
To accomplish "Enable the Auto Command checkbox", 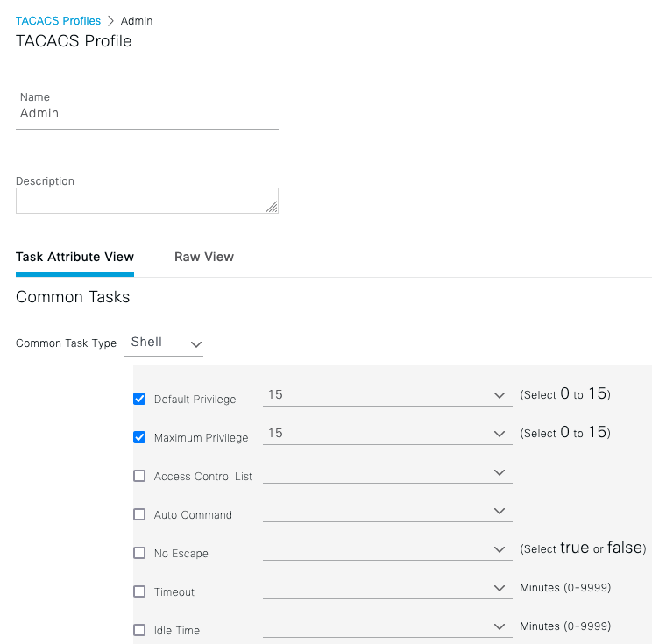I will point(139,514).
